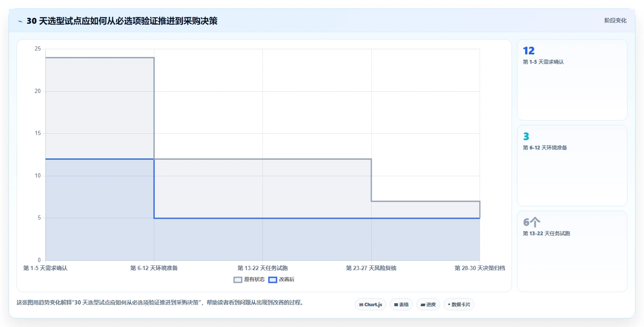Toggle the 原有状态 legend swatch

(x=238, y=279)
